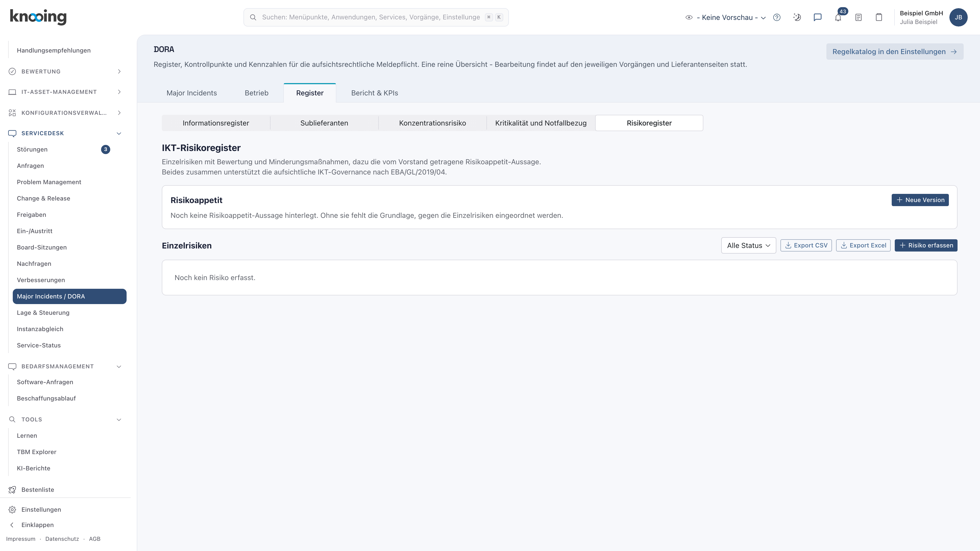Select the Konzentrationsrisiko sub-tab

[433, 123]
